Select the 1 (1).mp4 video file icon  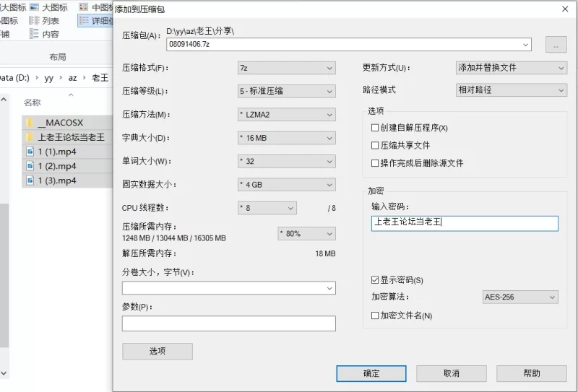(30, 152)
